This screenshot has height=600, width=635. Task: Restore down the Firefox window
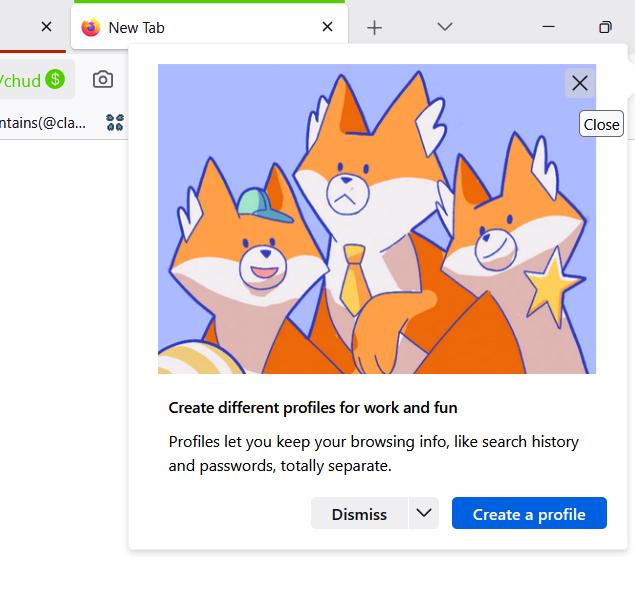tap(605, 27)
